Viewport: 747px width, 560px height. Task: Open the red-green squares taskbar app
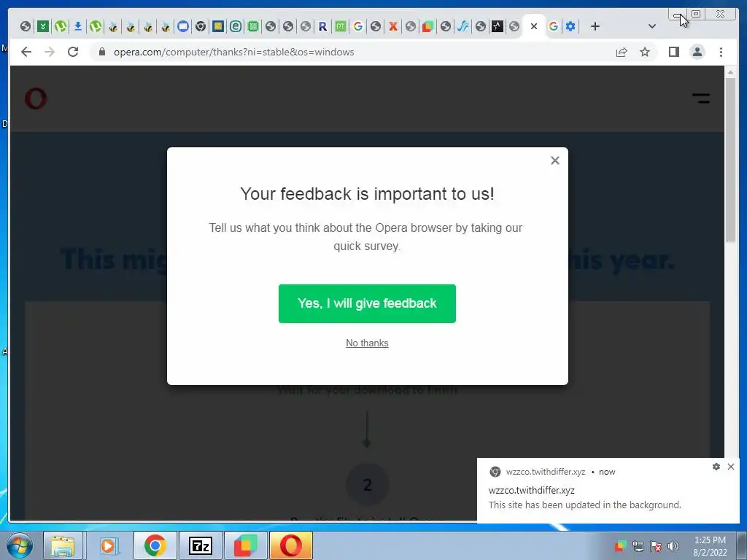click(246, 545)
